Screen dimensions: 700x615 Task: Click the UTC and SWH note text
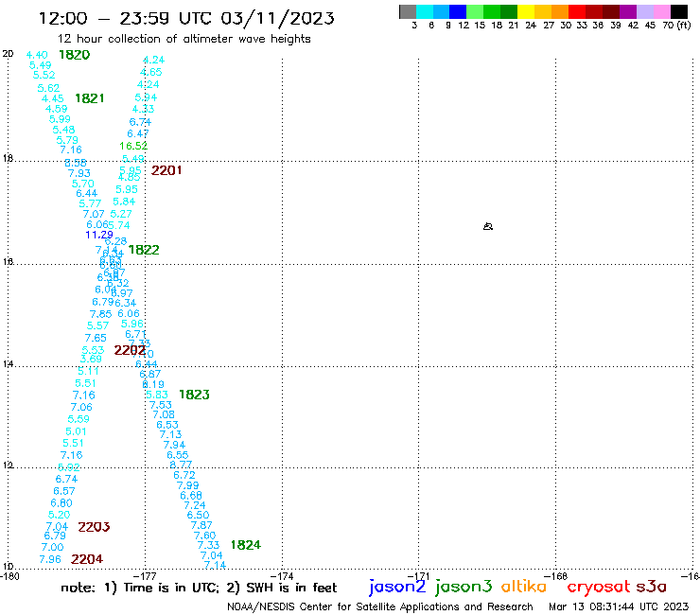click(x=199, y=588)
